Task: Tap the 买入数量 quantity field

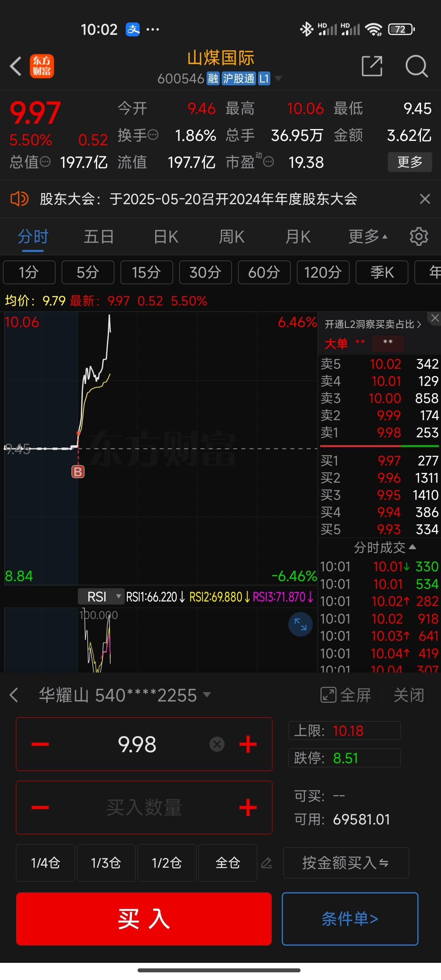Action: pos(144,807)
